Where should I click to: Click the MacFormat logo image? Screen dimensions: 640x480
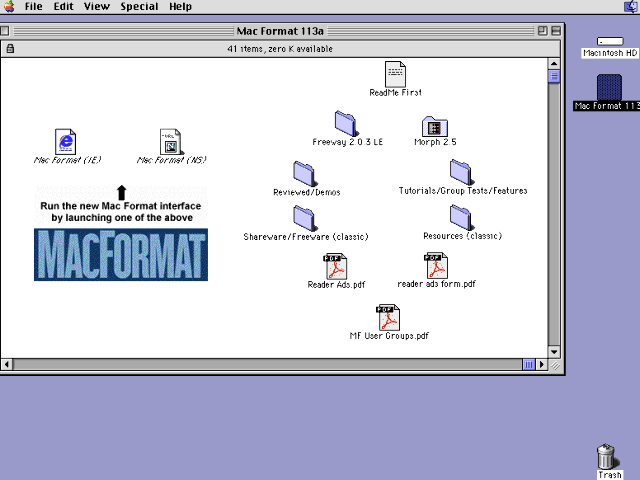tap(121, 255)
